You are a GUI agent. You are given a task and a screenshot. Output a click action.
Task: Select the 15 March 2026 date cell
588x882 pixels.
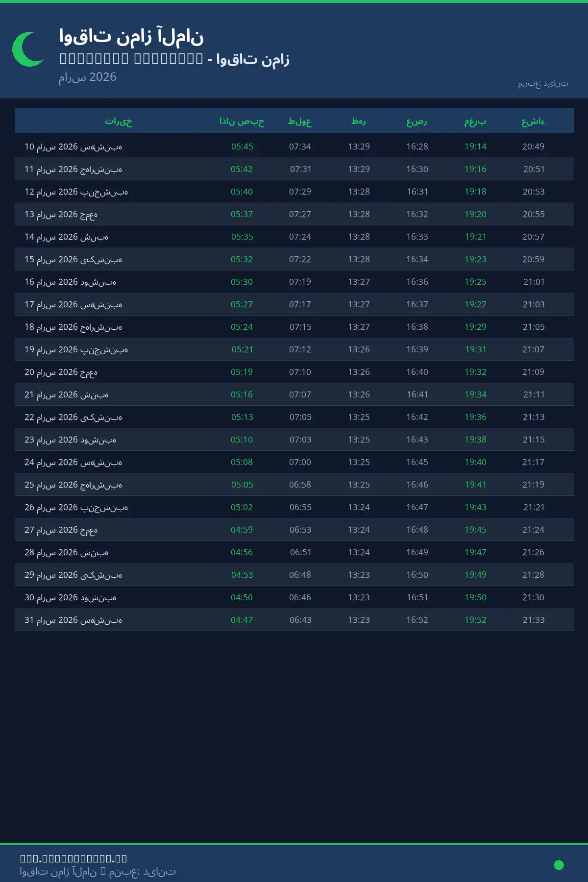73,259
